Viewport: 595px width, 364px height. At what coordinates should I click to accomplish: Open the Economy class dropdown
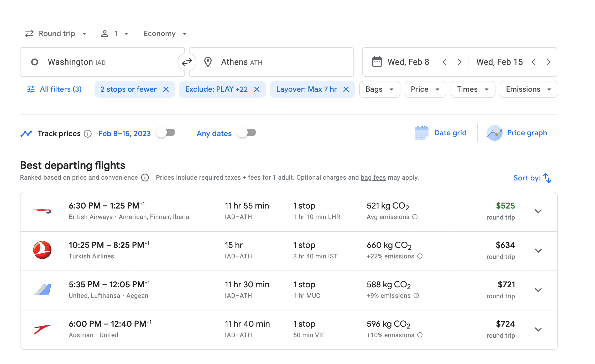pyautogui.click(x=165, y=34)
